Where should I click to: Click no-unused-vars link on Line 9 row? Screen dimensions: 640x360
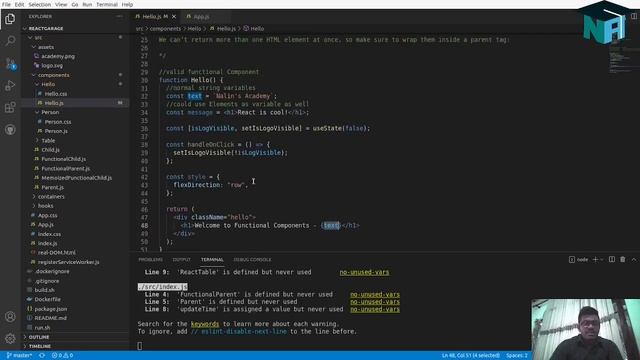pos(364,272)
